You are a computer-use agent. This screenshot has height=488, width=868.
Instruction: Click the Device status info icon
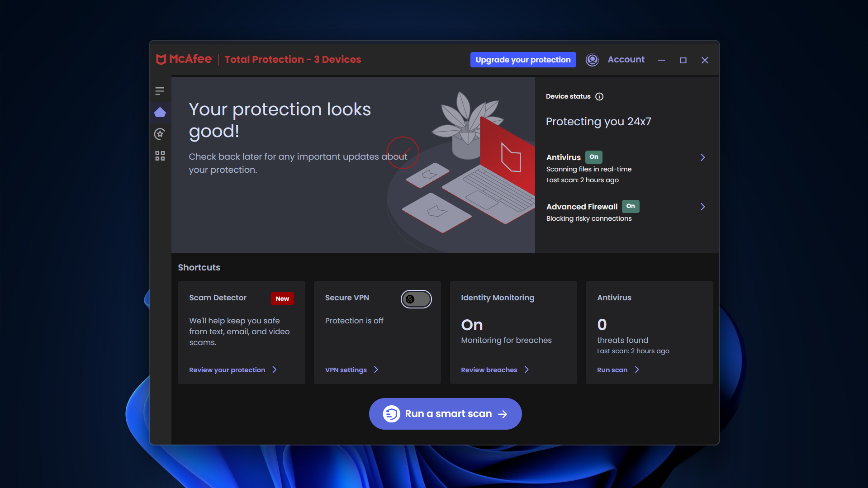(x=599, y=96)
